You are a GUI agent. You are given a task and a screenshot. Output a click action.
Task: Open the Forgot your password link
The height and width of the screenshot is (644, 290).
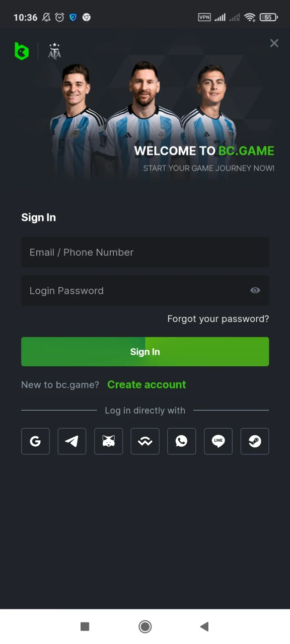click(218, 318)
